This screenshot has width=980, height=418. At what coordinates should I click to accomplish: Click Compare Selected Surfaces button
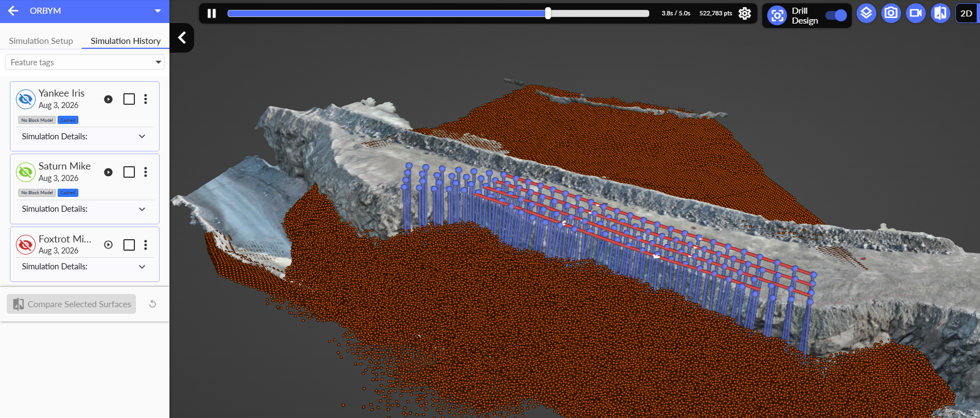pyautogui.click(x=71, y=304)
